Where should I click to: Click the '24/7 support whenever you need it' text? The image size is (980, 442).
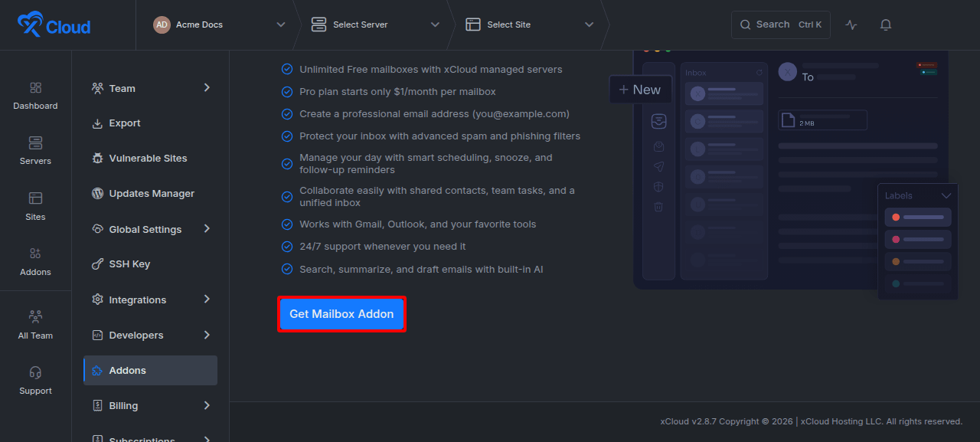[x=383, y=247]
